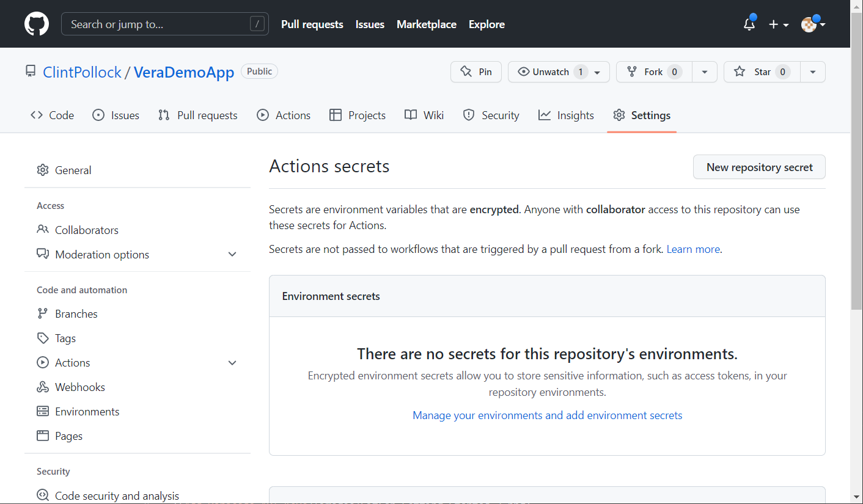Switch to the repository Issues tab
This screenshot has width=863, height=504.
(116, 115)
